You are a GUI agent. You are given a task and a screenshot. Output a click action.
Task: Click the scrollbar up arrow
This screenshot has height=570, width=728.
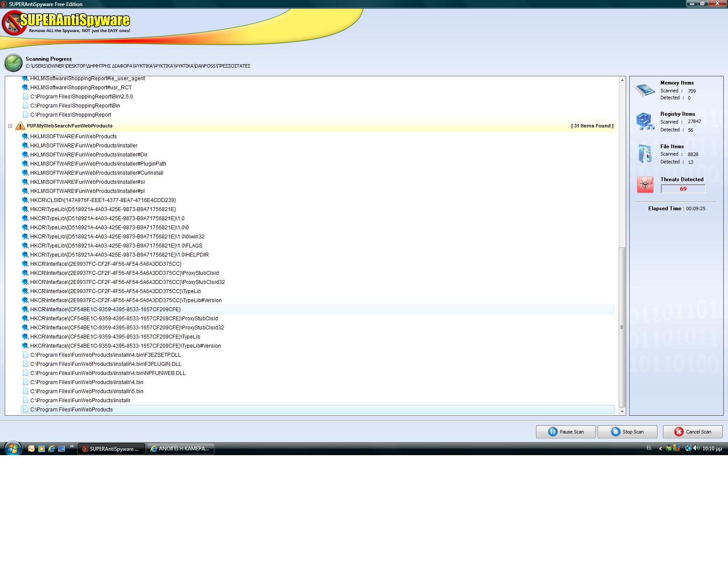coord(622,80)
